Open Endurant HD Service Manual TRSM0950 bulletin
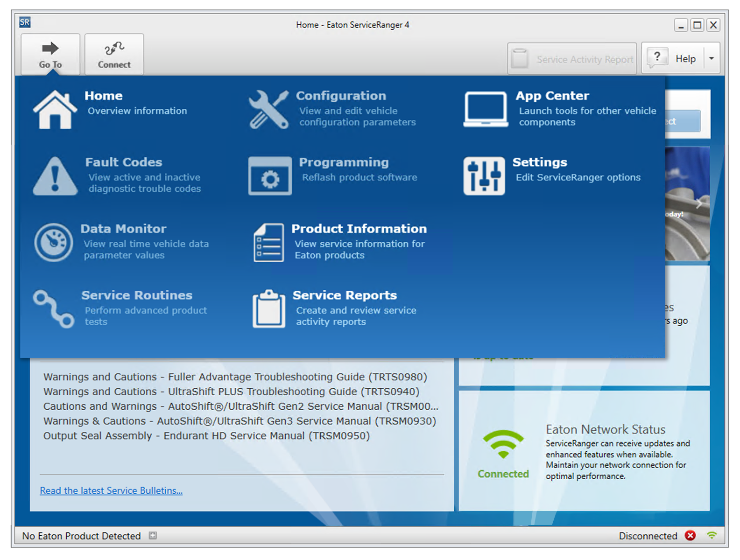The width and height of the screenshot is (740, 560). 206,435
